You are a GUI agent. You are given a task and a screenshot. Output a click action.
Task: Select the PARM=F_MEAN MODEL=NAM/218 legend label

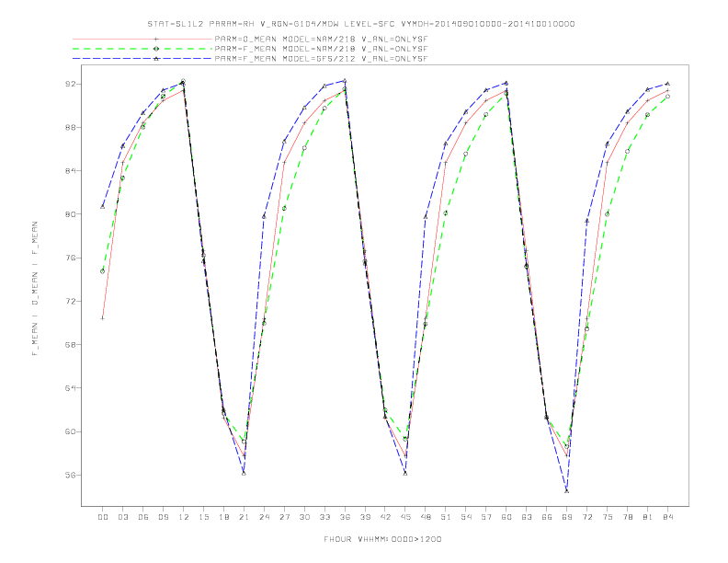pyautogui.click(x=321, y=49)
